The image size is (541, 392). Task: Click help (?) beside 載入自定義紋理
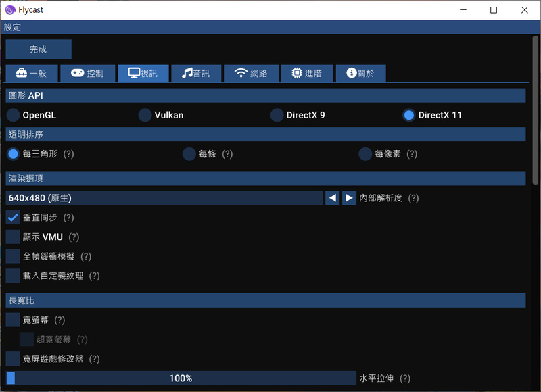pos(95,276)
